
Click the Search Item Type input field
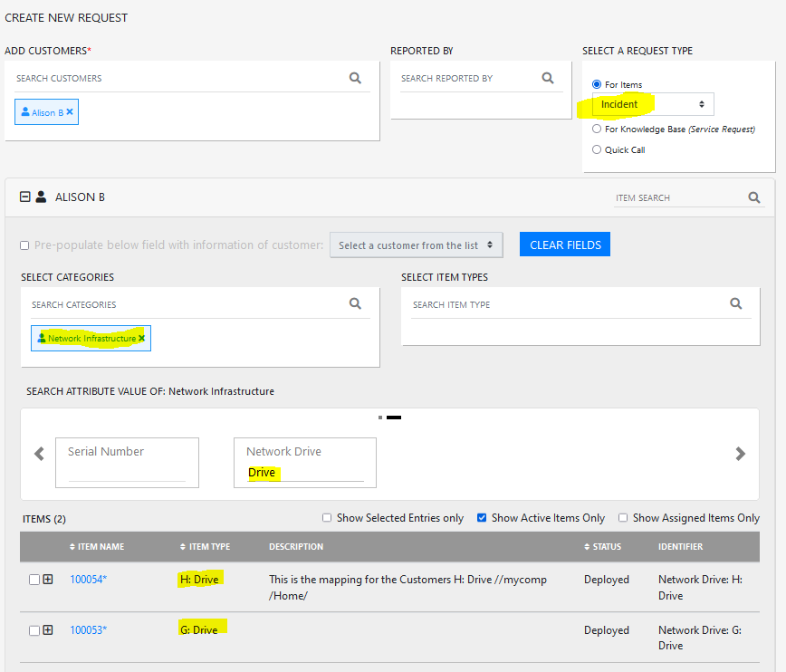[x=570, y=304]
